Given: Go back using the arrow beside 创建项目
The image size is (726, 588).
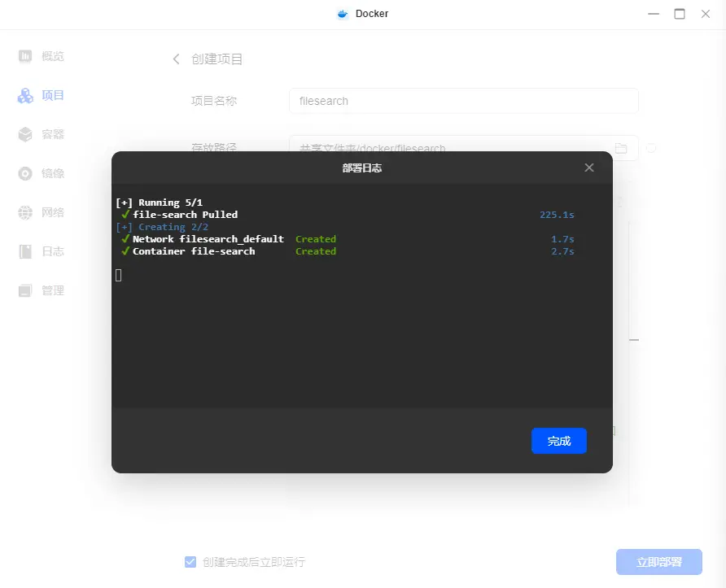Looking at the screenshot, I should pos(176,59).
